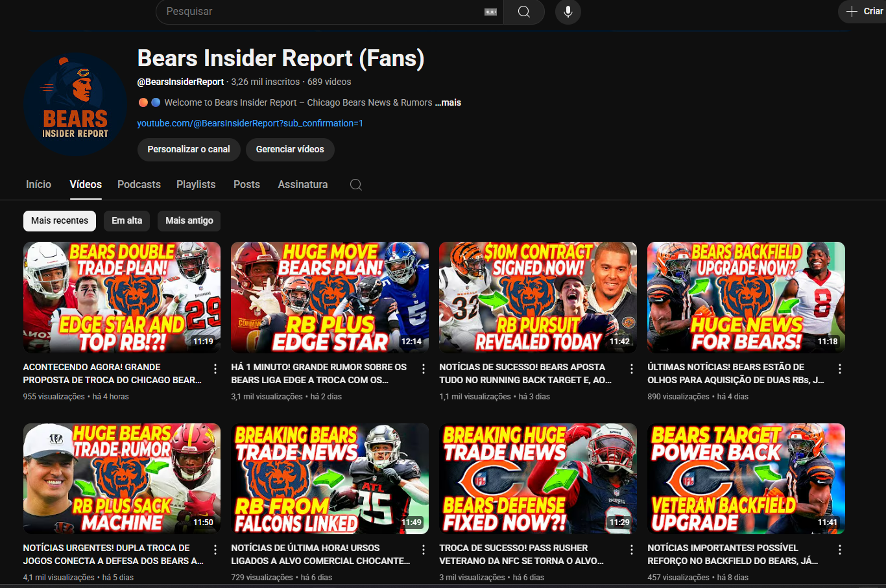
Task: Click '4,1 mil visualizações • há 5 dias' text
Action: pyautogui.click(x=78, y=578)
